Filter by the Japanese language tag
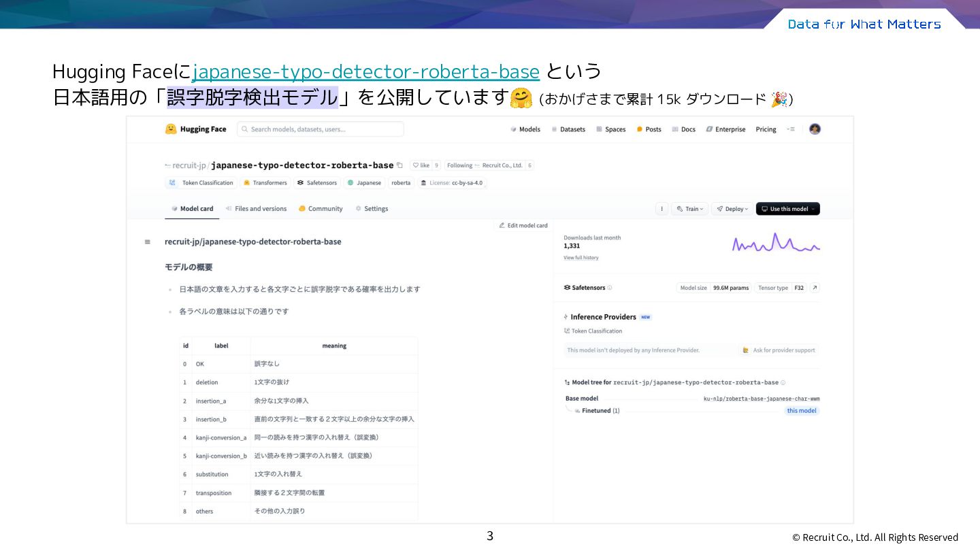 364,183
